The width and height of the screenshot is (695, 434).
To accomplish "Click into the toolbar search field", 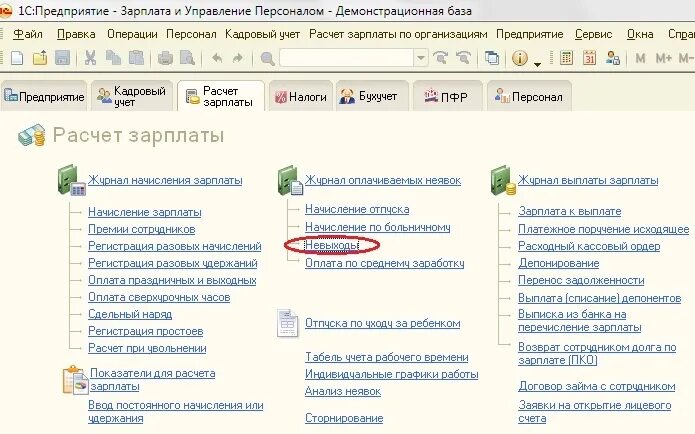I will tap(347, 58).
